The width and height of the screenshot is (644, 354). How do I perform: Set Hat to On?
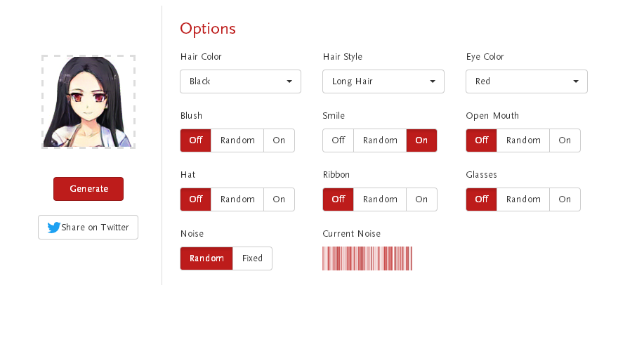(279, 199)
